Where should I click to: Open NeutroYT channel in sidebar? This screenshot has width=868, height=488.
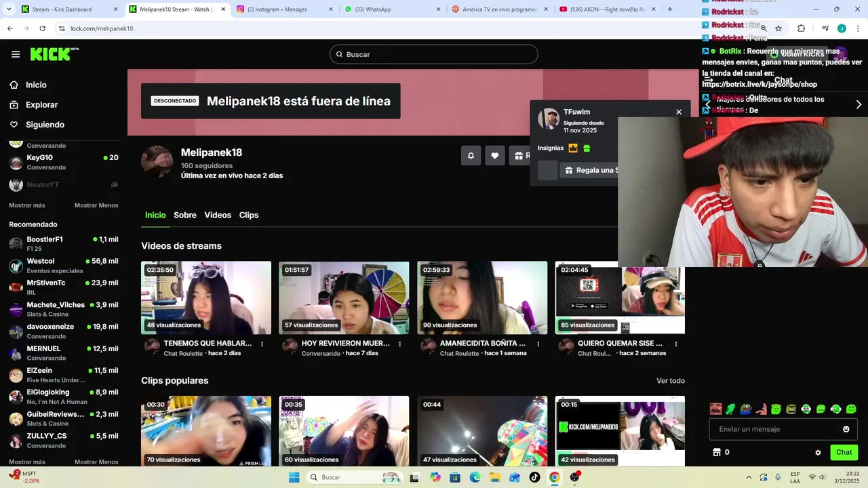64,184
